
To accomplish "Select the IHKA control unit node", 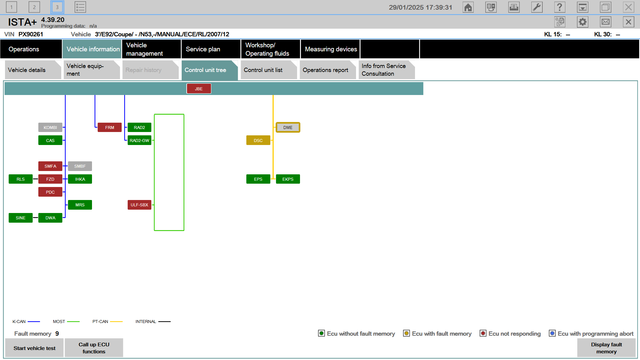I will click(80, 179).
